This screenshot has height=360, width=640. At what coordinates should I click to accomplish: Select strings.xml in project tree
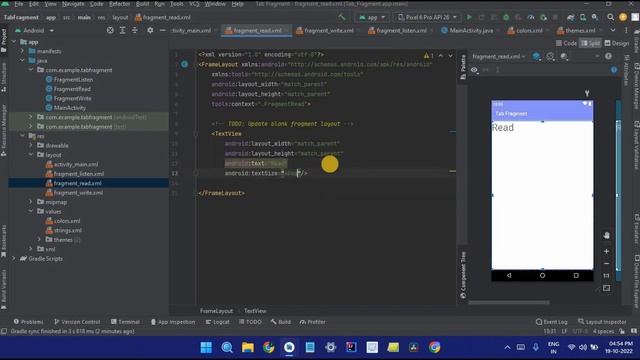pyautogui.click(x=64, y=230)
